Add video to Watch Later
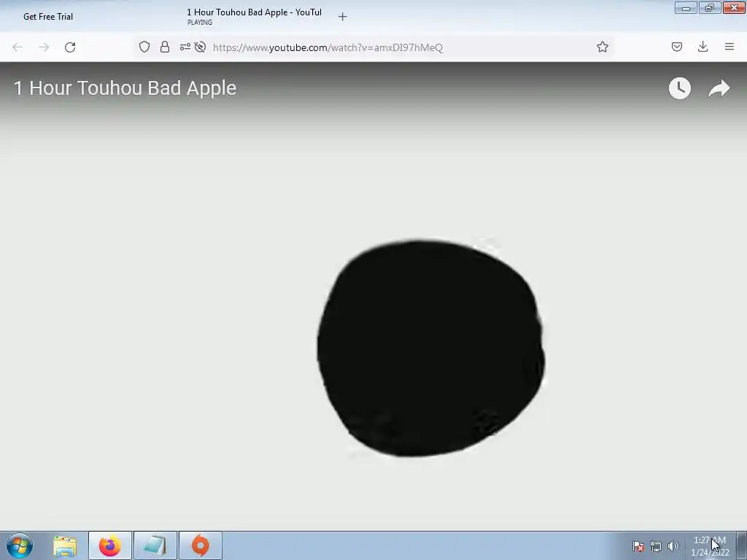 [x=680, y=88]
